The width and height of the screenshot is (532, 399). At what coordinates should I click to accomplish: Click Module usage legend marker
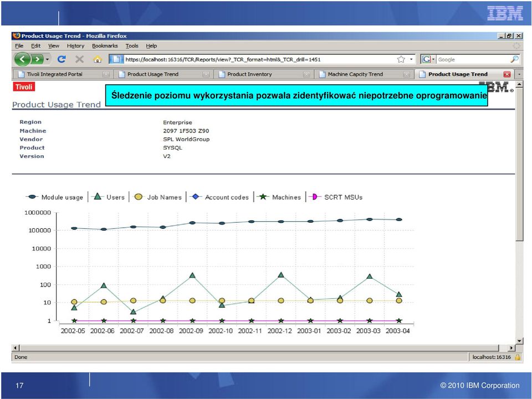coord(32,197)
